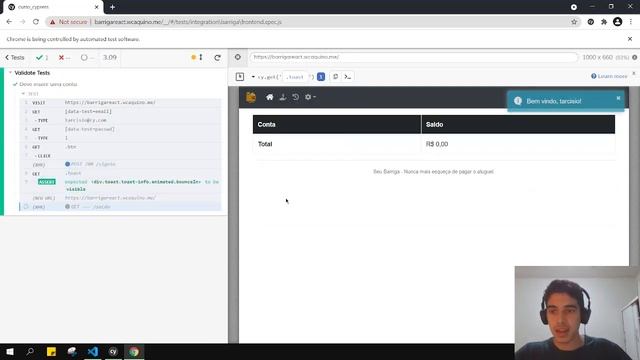Click the Saldo column header

(x=518, y=124)
